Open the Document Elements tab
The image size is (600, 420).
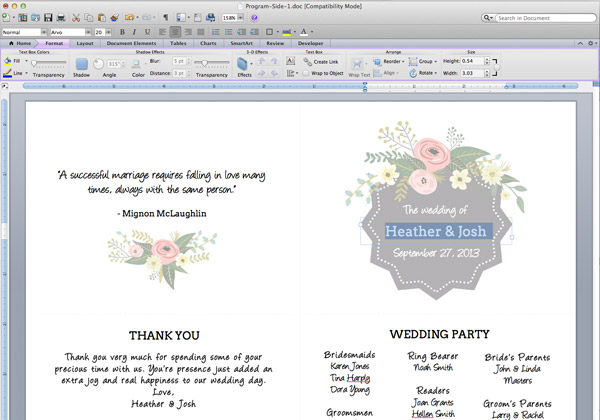click(x=132, y=43)
